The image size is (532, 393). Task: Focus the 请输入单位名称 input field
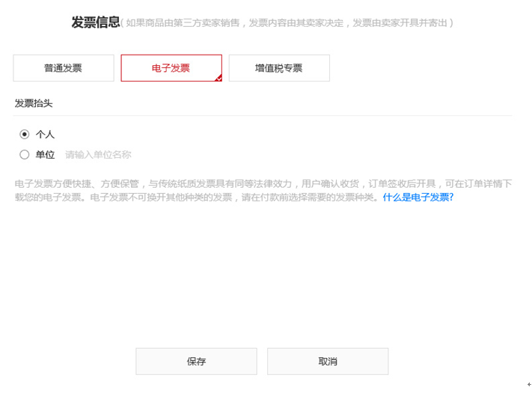coord(98,155)
